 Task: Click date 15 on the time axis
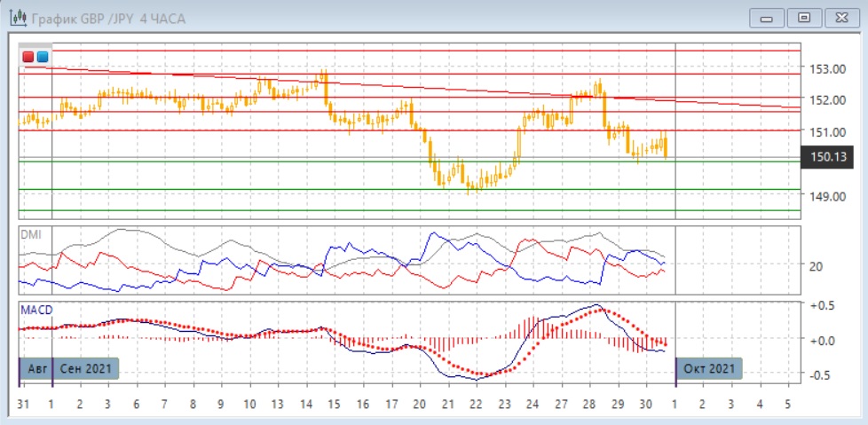click(x=335, y=405)
